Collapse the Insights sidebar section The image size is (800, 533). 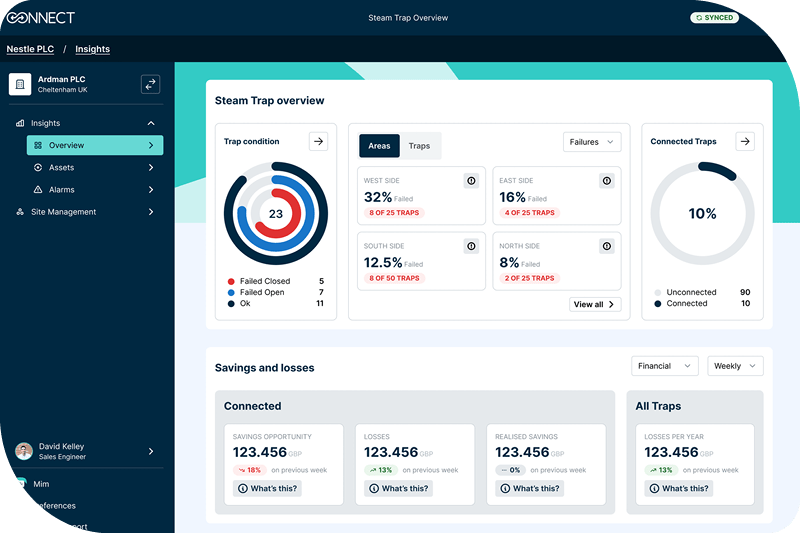tap(151, 123)
